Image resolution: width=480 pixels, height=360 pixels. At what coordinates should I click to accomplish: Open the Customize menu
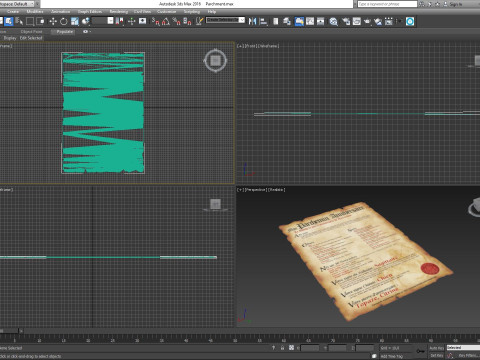(166, 12)
